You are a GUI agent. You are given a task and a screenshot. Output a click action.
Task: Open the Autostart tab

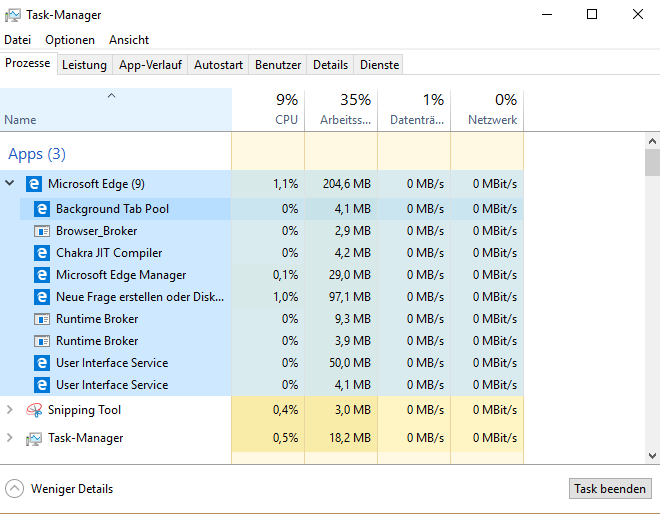point(218,65)
